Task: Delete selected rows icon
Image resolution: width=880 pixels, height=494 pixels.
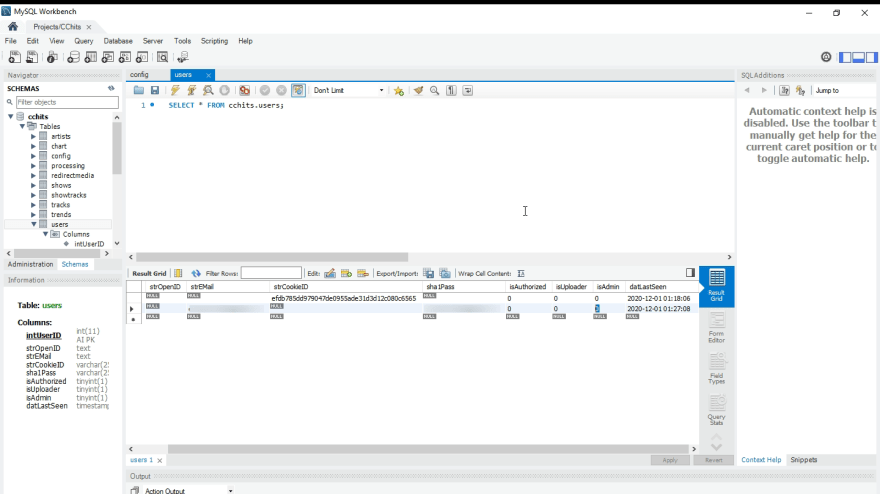Action: 363,273
